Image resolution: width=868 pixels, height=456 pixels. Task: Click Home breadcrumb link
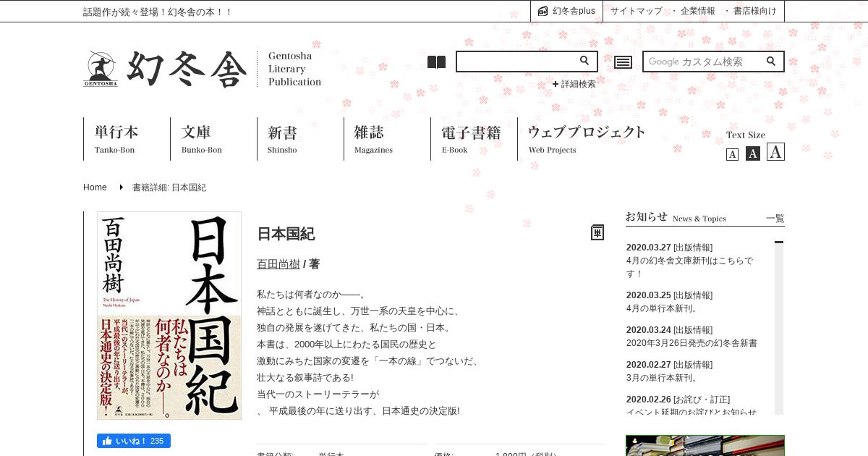tap(95, 187)
